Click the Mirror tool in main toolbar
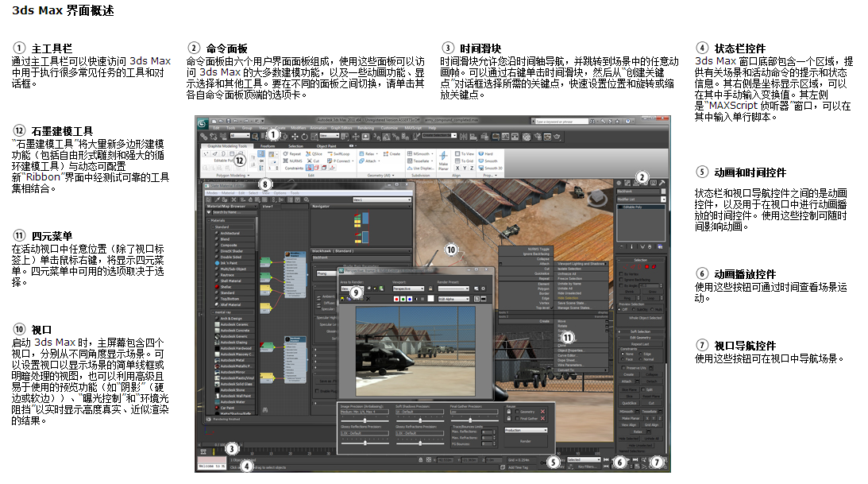This screenshot has width=868, height=484. [463, 136]
